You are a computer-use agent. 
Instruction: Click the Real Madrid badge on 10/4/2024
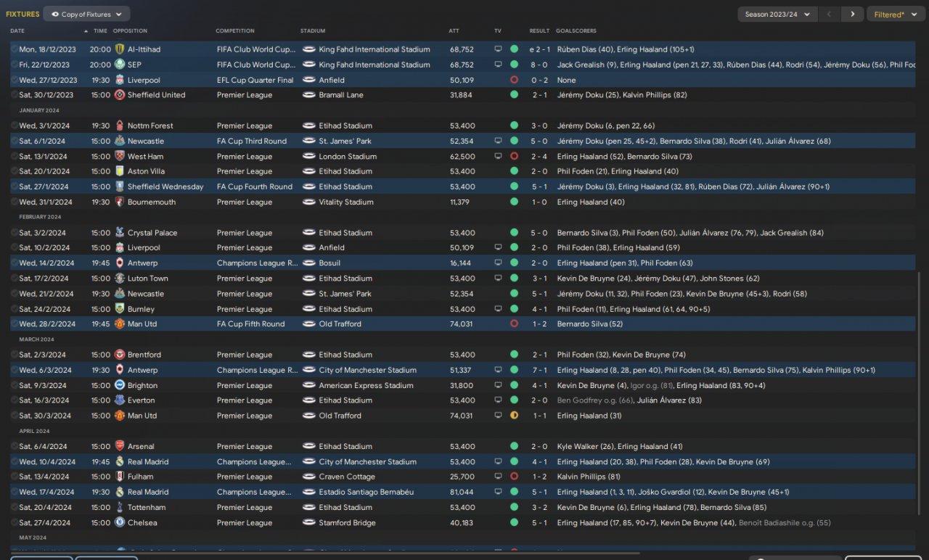click(x=120, y=461)
